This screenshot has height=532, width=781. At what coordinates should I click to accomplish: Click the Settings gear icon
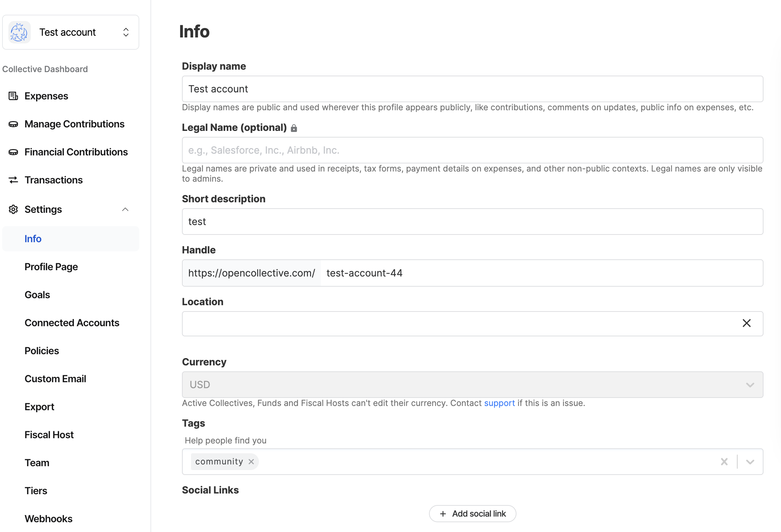click(13, 209)
